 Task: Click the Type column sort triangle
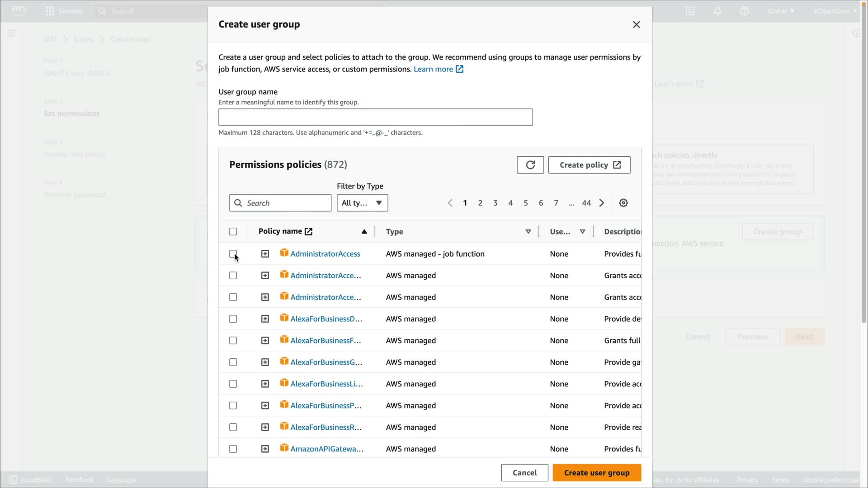(528, 231)
